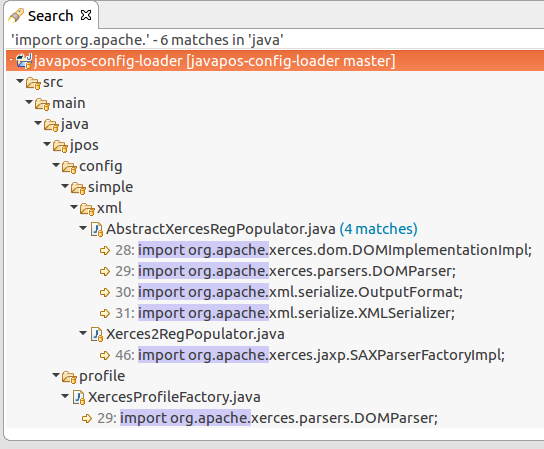Collapse the simple folder
The width and height of the screenshot is (544, 449).
click(65, 186)
